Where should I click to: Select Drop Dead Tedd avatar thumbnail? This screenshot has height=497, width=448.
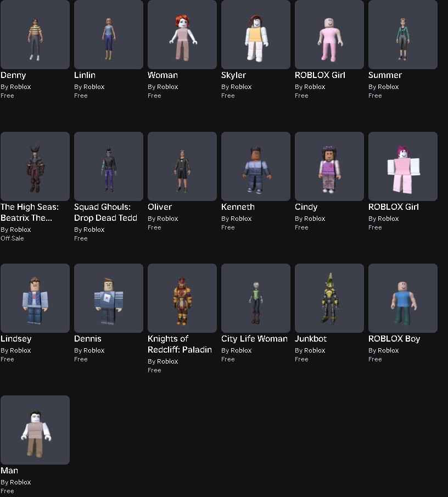109,166
